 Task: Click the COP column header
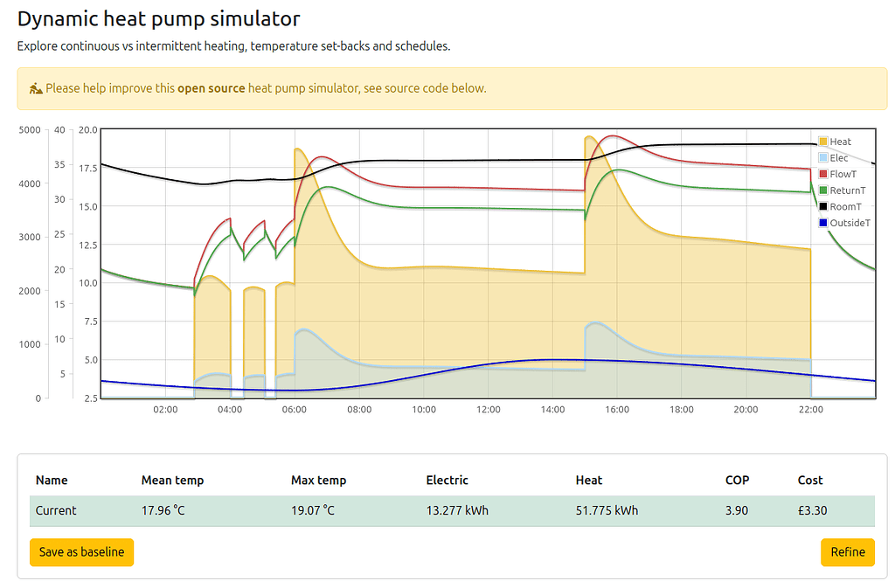737,480
